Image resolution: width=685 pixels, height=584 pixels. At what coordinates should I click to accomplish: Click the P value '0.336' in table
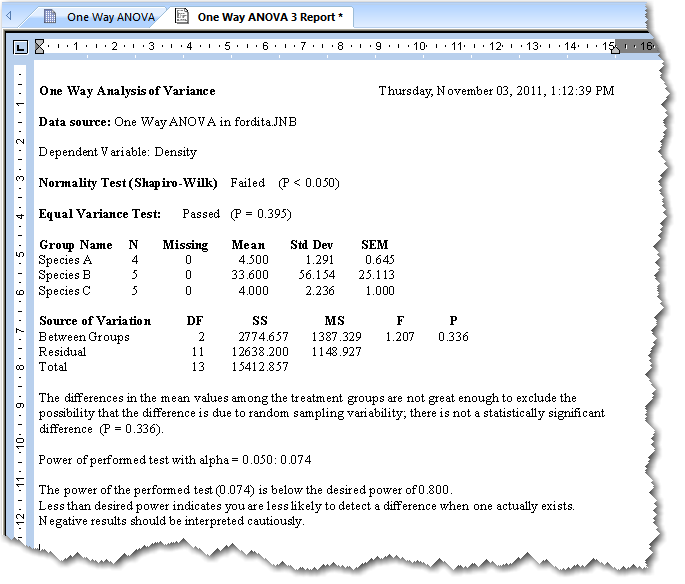click(453, 337)
